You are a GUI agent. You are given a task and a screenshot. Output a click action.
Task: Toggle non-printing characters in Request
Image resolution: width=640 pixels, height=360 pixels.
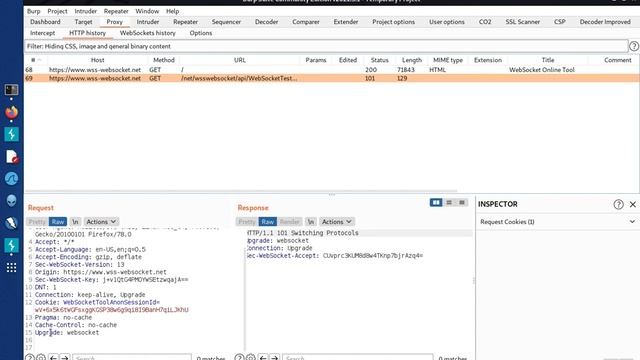point(75,222)
